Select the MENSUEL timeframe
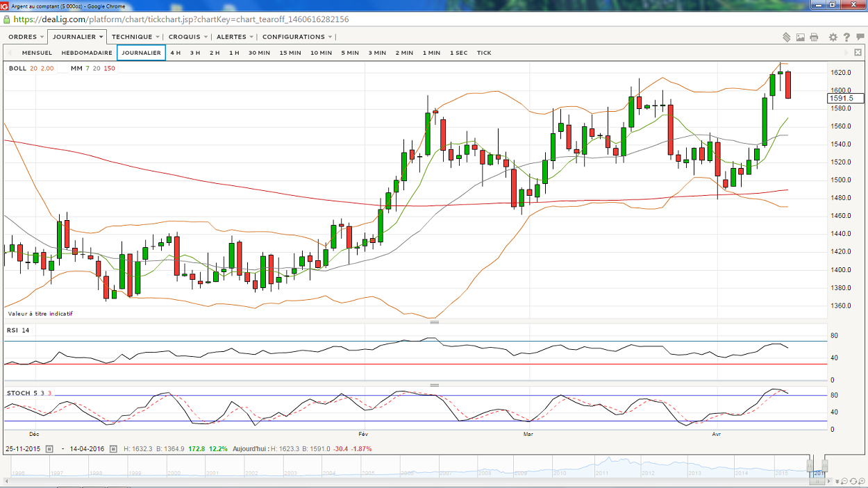 [37, 53]
